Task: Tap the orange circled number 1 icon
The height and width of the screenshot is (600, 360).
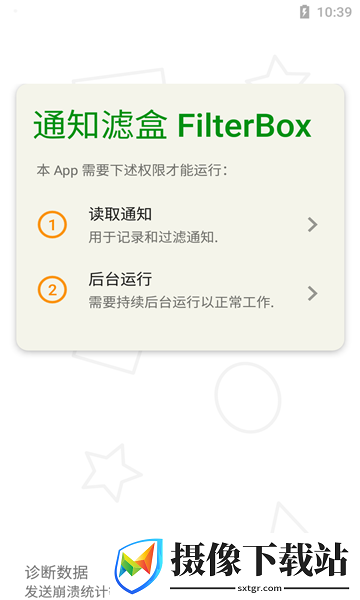Action: point(52,225)
